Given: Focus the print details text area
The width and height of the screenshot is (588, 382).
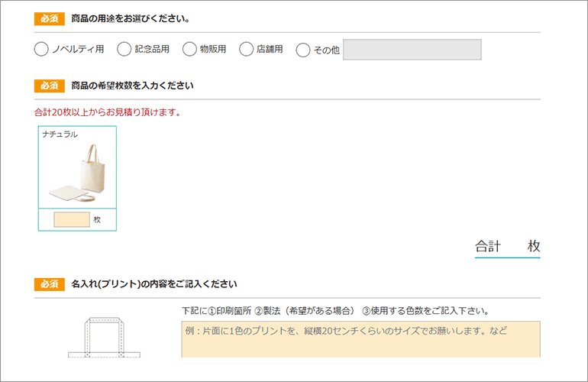Looking at the screenshot, I should 360,339.
